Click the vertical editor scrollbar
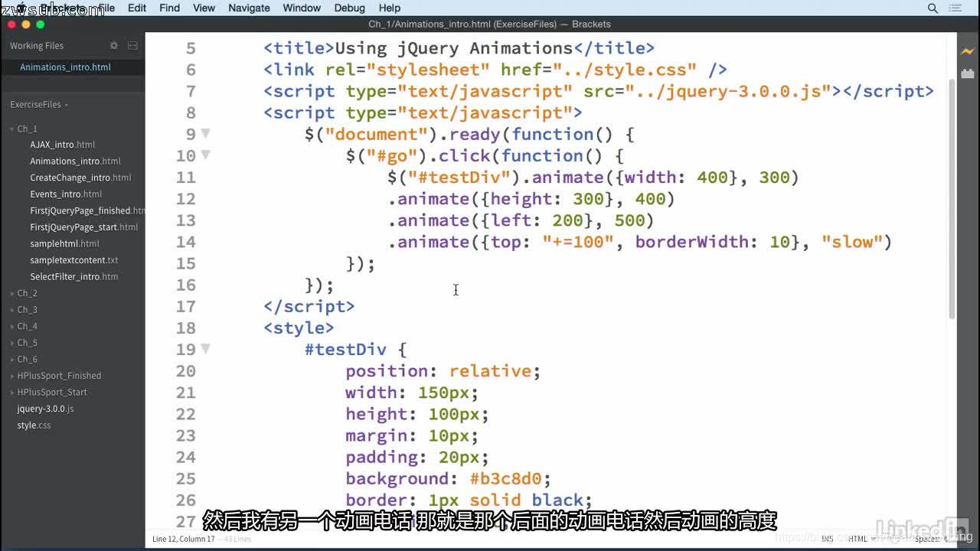 pyautogui.click(x=952, y=199)
